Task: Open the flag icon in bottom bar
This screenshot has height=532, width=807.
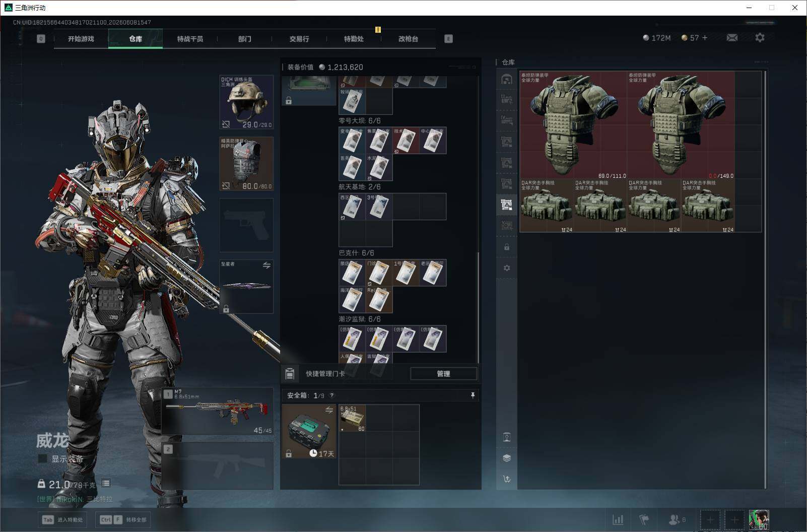Action: click(x=644, y=519)
